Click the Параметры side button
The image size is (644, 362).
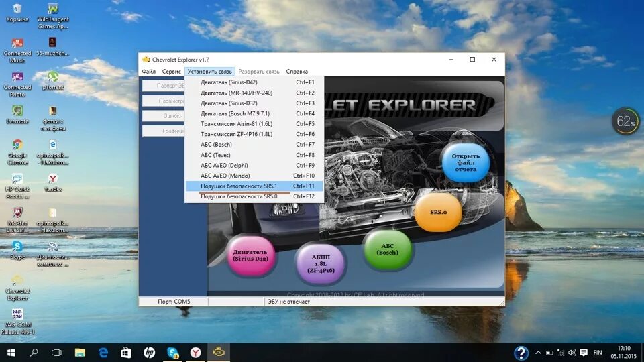(x=164, y=101)
